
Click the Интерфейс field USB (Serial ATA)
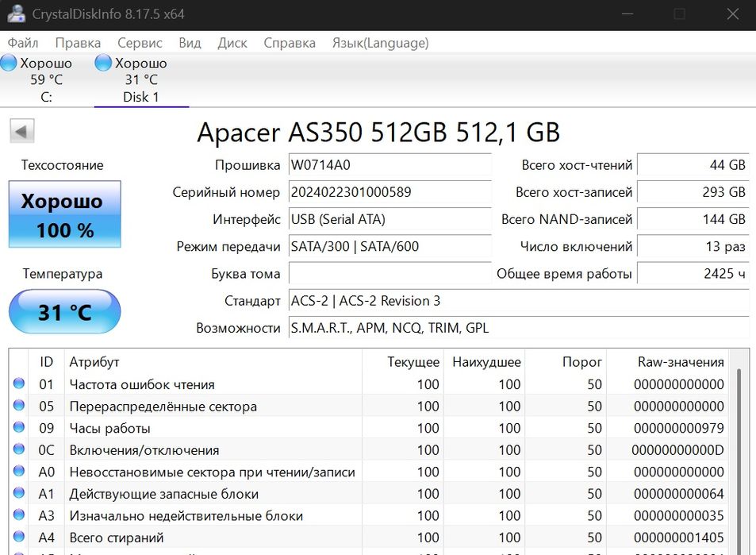click(390, 219)
